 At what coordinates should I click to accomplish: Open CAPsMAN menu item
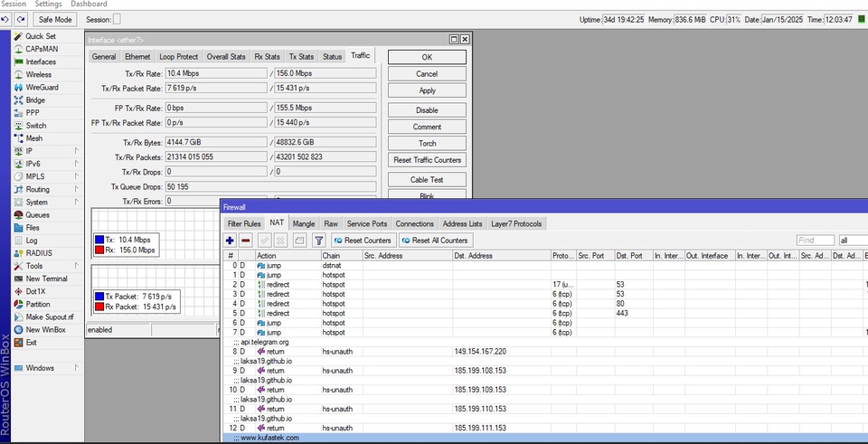coord(42,49)
